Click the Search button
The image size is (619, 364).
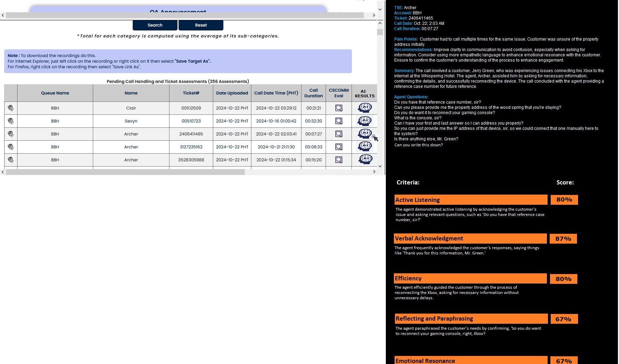point(155,25)
